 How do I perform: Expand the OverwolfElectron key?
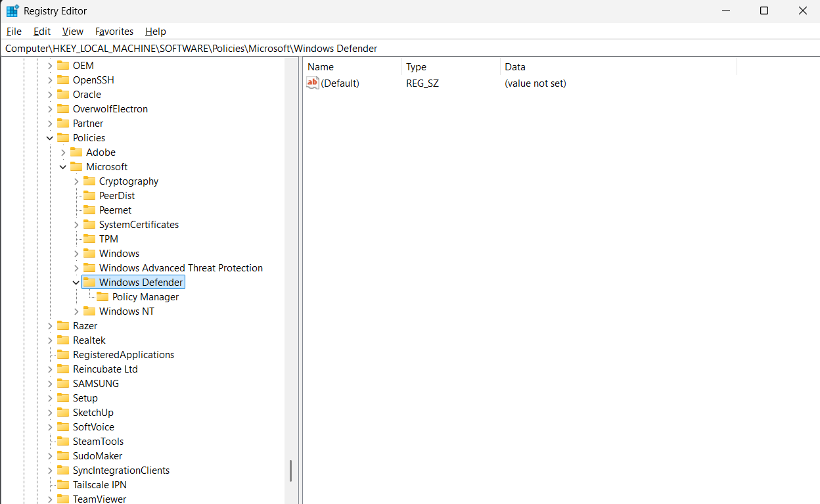pos(50,109)
